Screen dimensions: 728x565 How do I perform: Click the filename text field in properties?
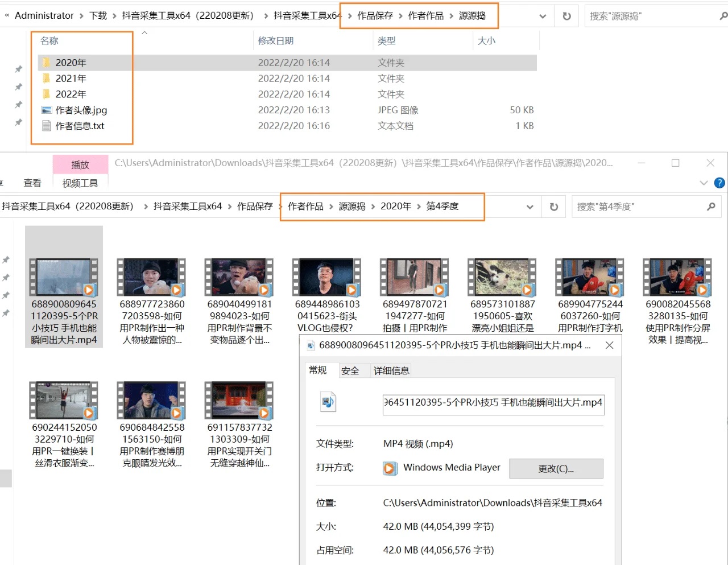coord(493,403)
